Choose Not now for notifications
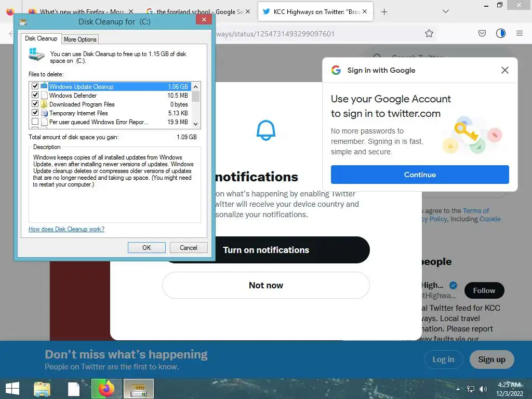Image resolution: width=532 pixels, height=399 pixels. (x=266, y=285)
